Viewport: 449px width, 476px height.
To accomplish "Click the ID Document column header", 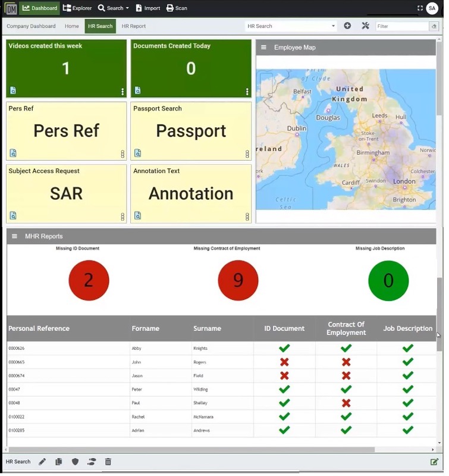I will tap(285, 328).
